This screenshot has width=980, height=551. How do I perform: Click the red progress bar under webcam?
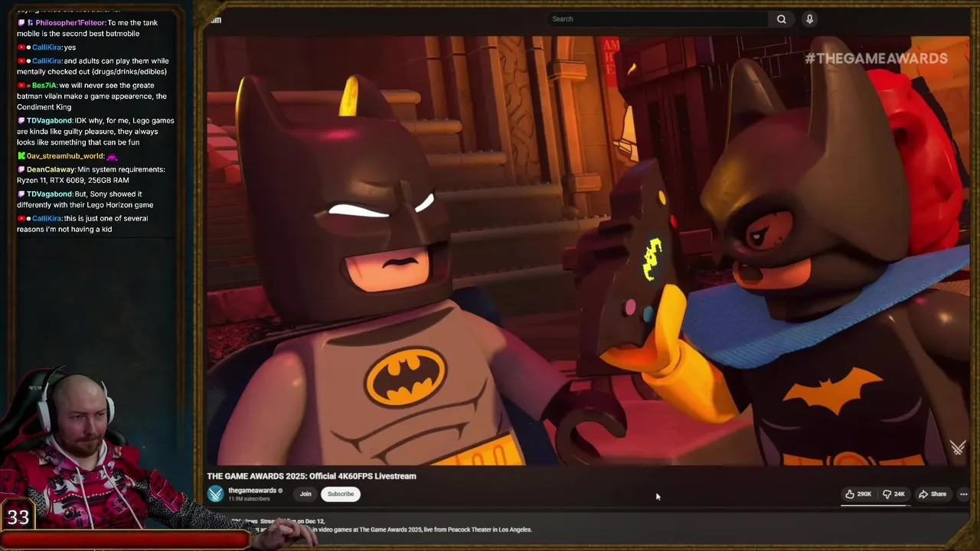(x=124, y=539)
